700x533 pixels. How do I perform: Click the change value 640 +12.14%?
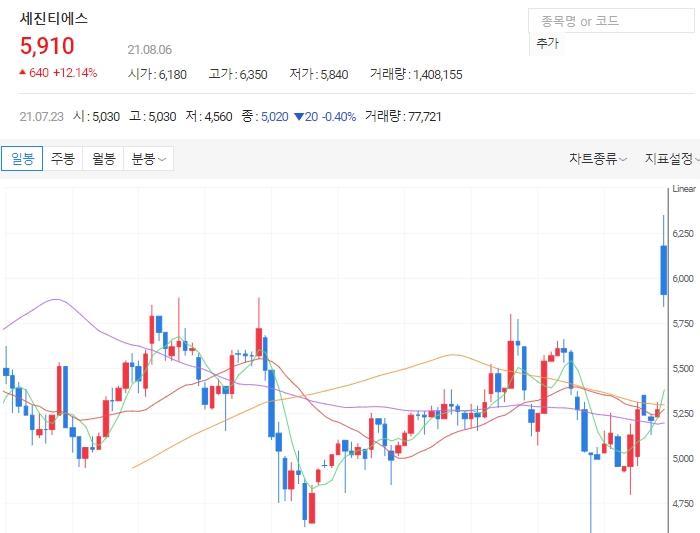58,73
